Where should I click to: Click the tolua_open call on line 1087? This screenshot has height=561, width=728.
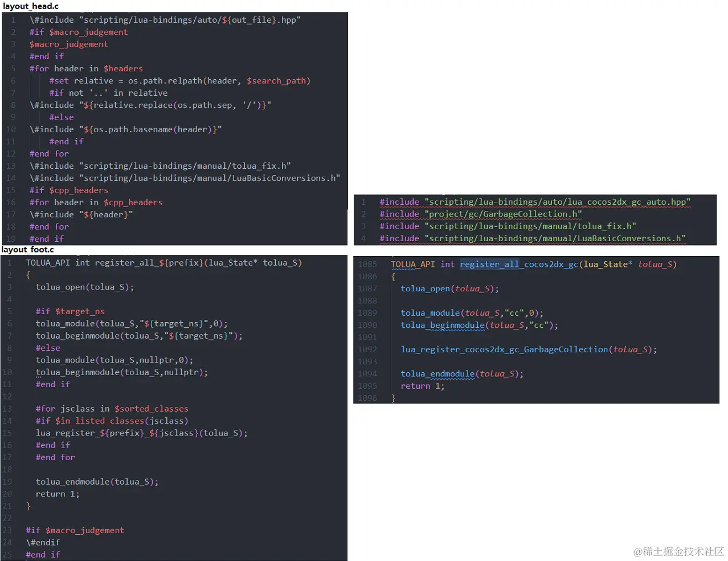(x=449, y=289)
